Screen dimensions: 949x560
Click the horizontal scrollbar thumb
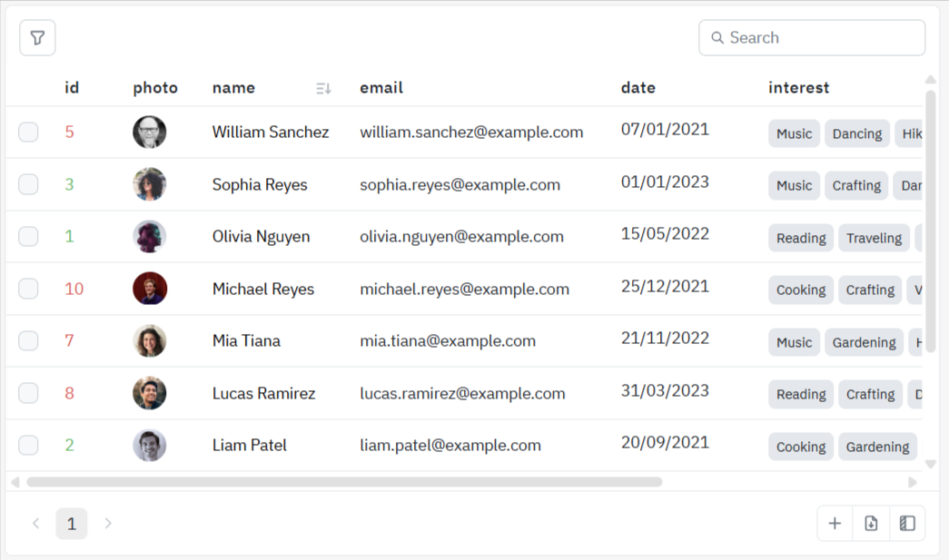(x=345, y=482)
